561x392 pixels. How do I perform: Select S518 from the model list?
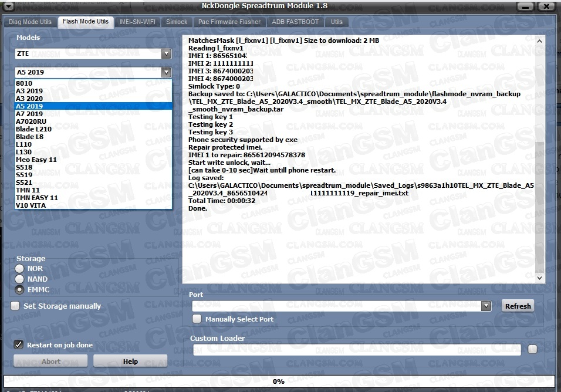pyautogui.click(x=93, y=167)
